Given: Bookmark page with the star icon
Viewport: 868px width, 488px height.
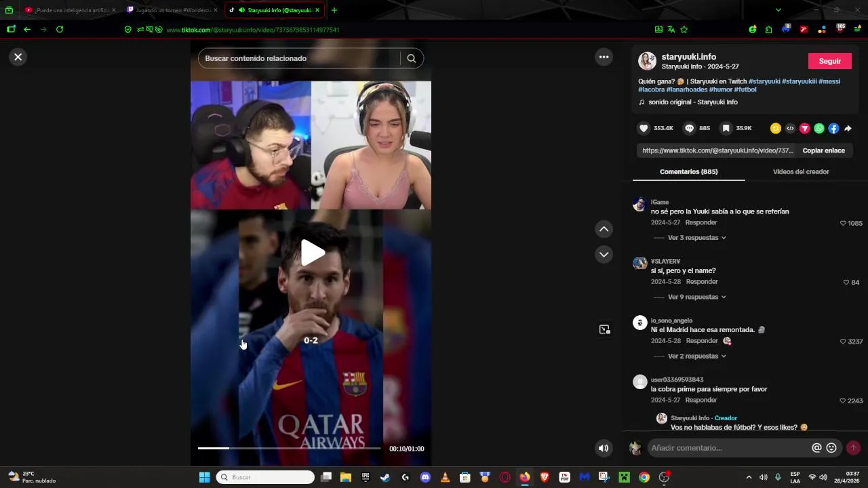Looking at the screenshot, I should tap(684, 29).
